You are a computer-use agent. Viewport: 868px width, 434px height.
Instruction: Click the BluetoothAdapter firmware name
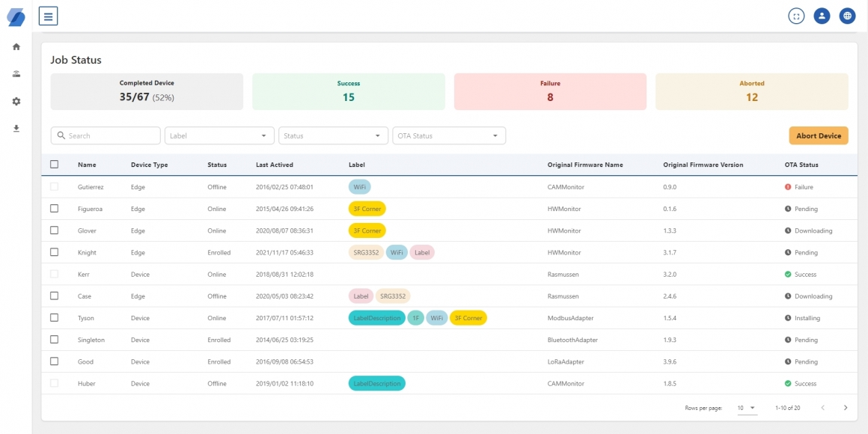[572, 340]
